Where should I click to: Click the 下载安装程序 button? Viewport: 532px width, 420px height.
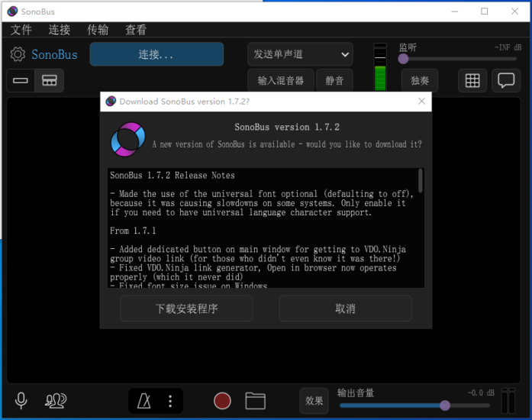pyautogui.click(x=186, y=309)
